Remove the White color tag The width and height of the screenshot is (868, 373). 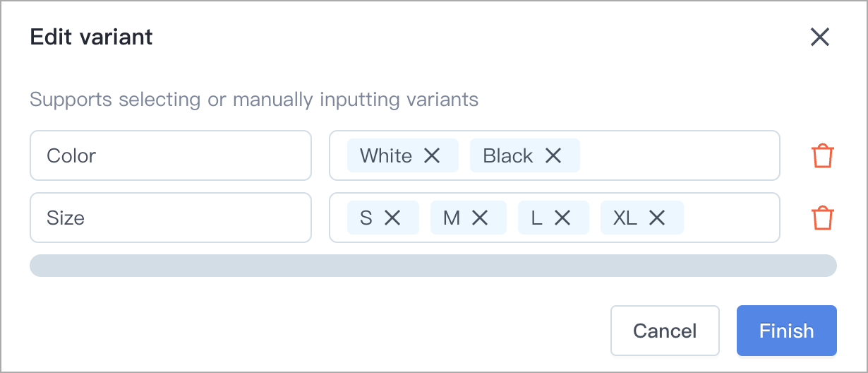coord(432,155)
